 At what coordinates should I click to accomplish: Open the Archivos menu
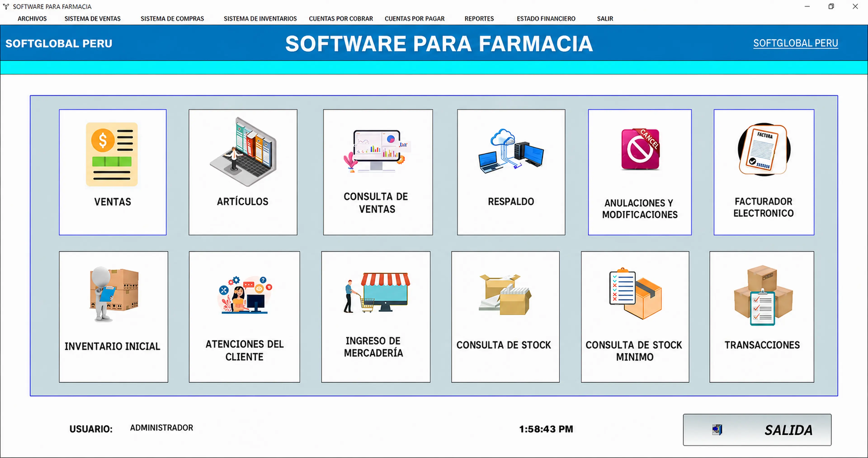coord(32,19)
